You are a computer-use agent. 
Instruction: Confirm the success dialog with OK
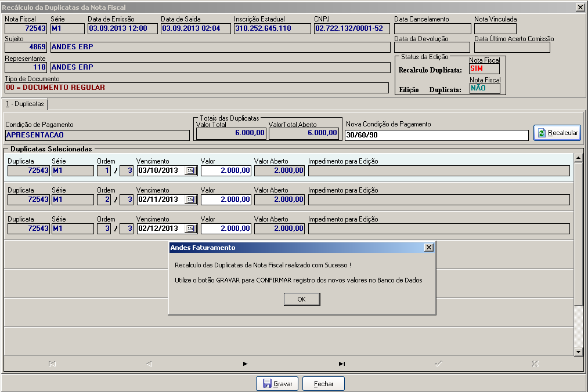(301, 299)
